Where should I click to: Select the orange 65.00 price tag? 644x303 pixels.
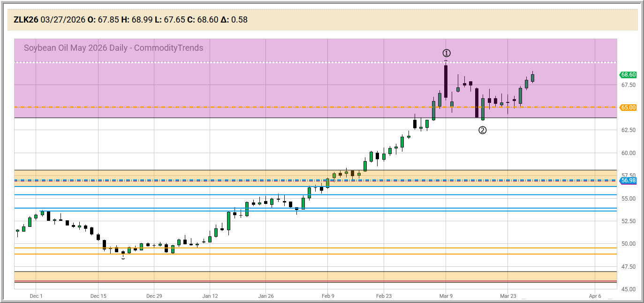pyautogui.click(x=628, y=108)
